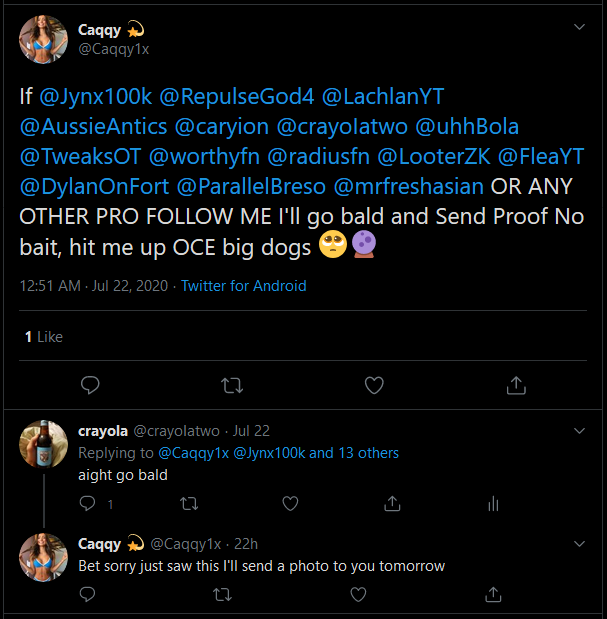
Task: View analytics for crayola's reply
Action: coord(492,504)
